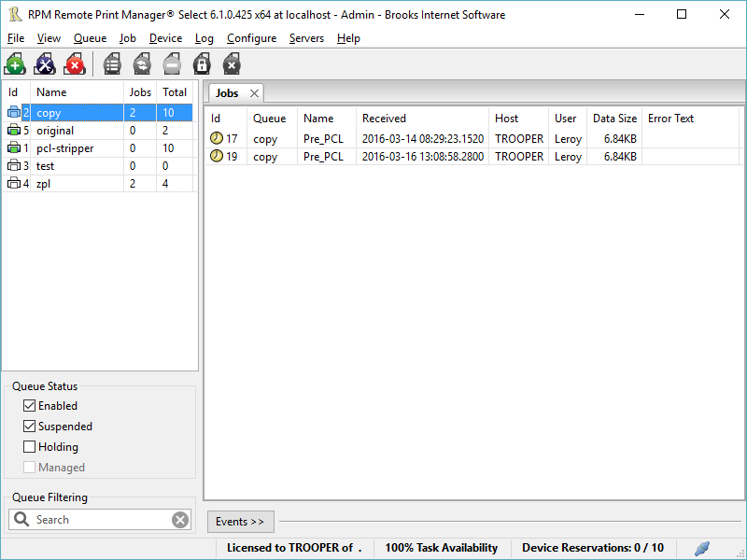Clear the queue search with the X button
The width and height of the screenshot is (747, 560).
(180, 519)
